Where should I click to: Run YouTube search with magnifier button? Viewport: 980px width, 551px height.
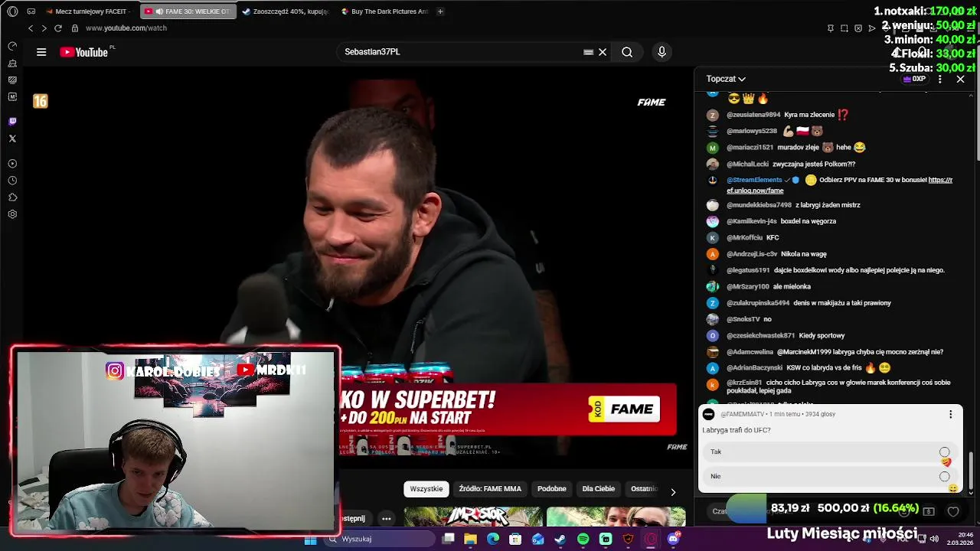pyautogui.click(x=627, y=52)
